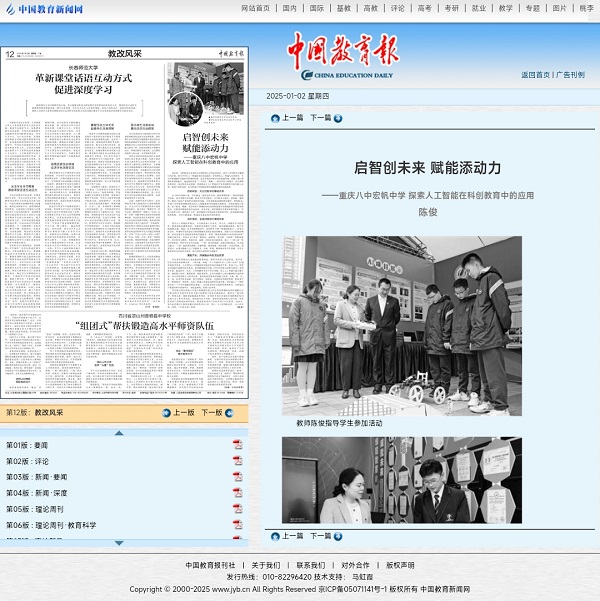Click top next-article arrow icon above headline
The height and width of the screenshot is (601, 600).
click(x=338, y=118)
